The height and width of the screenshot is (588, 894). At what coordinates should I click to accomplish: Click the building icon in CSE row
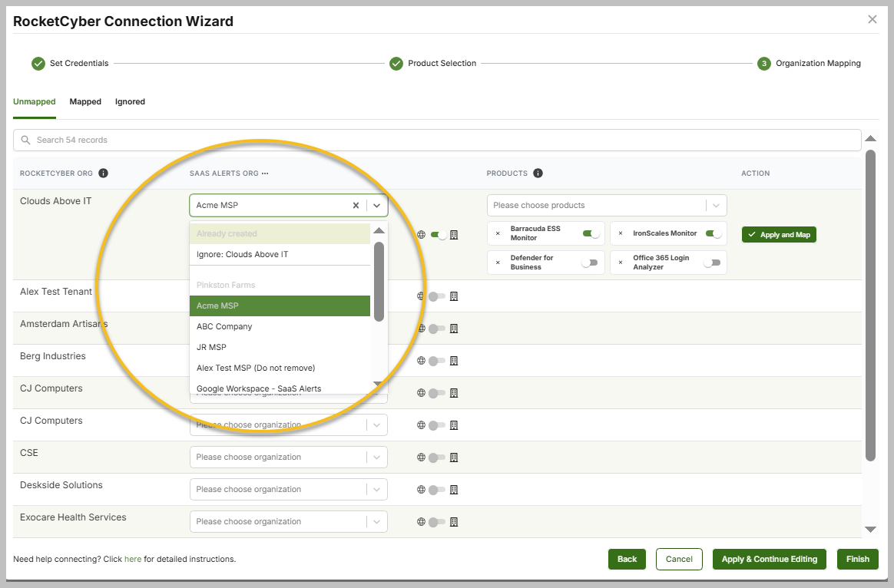click(454, 458)
